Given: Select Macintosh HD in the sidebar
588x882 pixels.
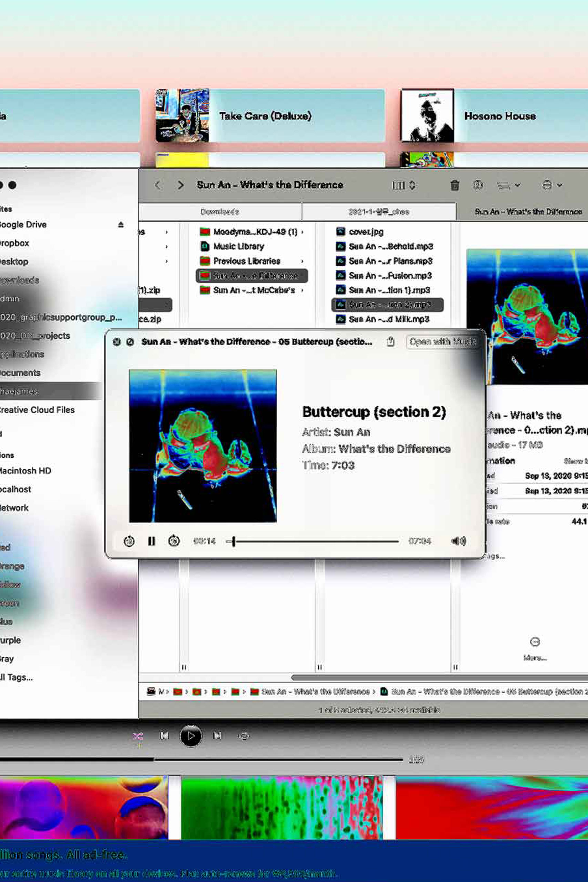Looking at the screenshot, I should (x=25, y=471).
